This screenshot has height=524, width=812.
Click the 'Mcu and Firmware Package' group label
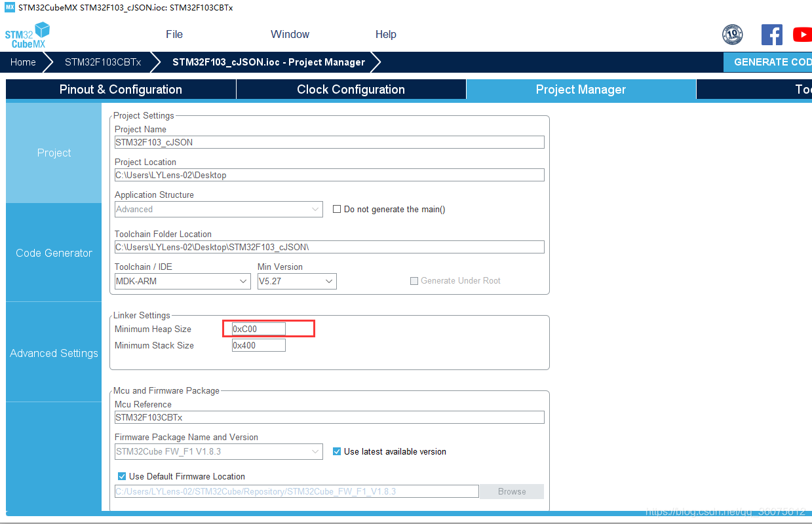[x=166, y=390]
